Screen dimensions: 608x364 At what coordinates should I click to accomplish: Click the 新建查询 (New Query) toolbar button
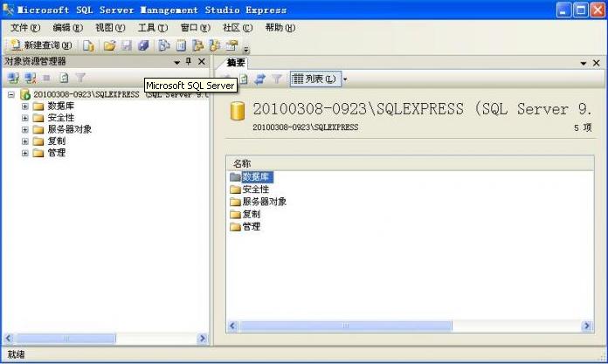coord(41,45)
